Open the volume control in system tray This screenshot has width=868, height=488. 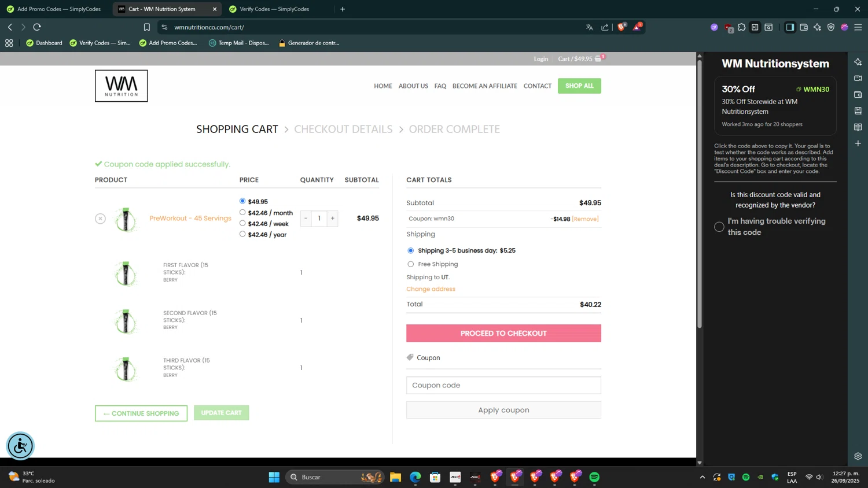(x=819, y=477)
